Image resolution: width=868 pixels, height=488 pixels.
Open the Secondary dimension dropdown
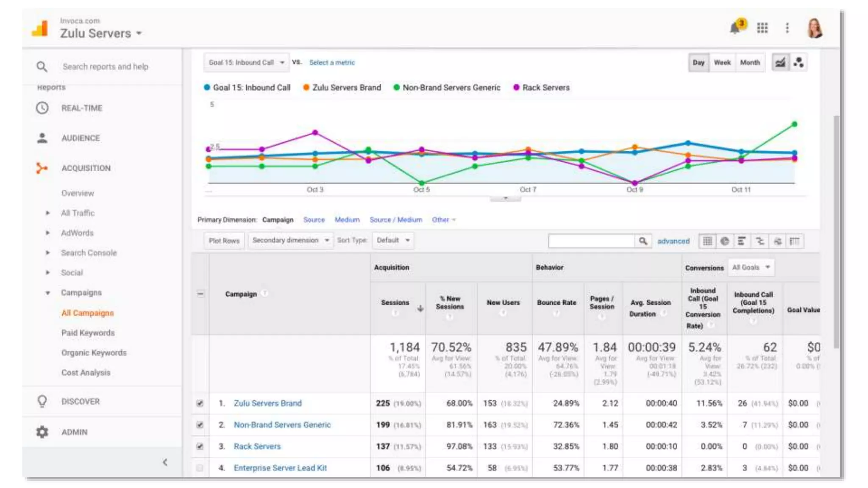coord(290,240)
